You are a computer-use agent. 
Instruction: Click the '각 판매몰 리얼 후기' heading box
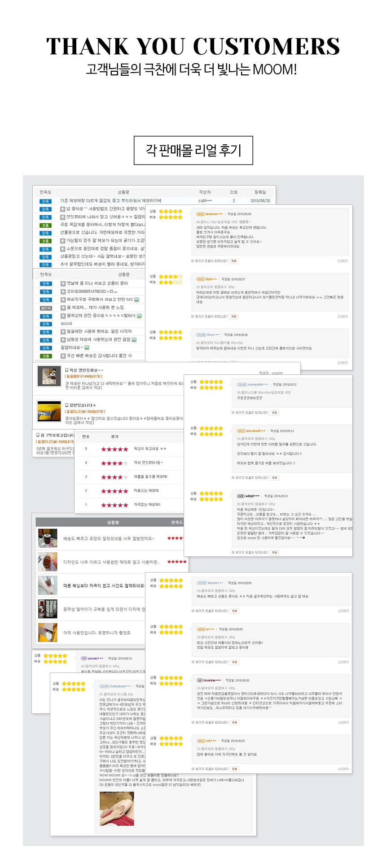tap(193, 150)
